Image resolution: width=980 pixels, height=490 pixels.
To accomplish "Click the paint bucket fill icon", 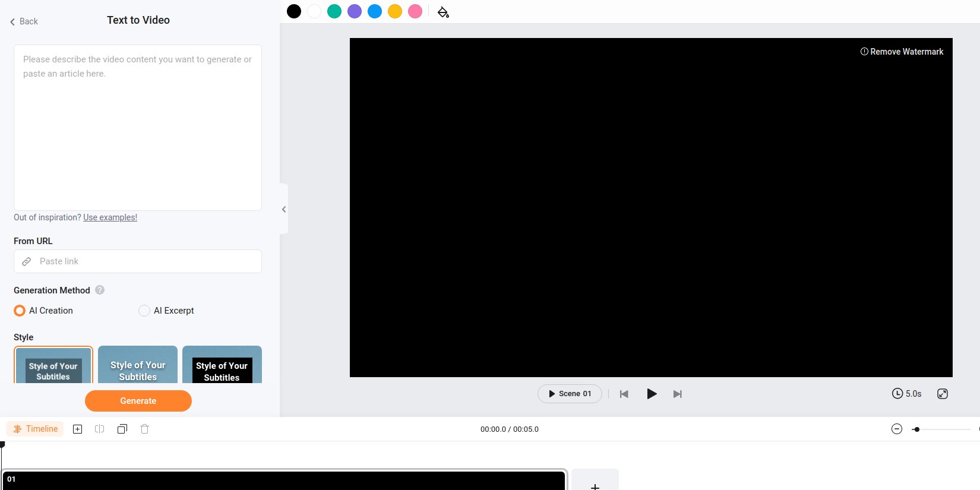I will pos(443,12).
